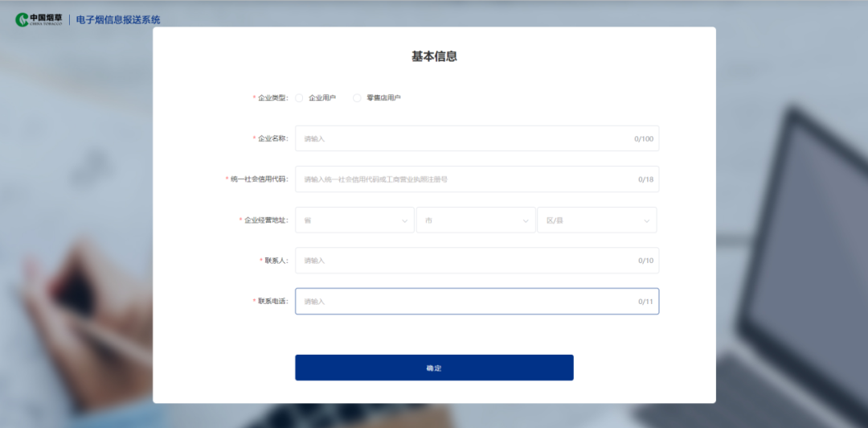Image resolution: width=868 pixels, height=428 pixels.
Task: Select the 企业用户 radio button
Action: (x=299, y=98)
